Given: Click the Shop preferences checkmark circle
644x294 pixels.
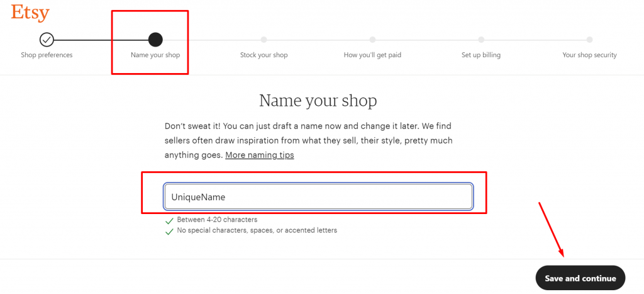Looking at the screenshot, I should (47, 40).
